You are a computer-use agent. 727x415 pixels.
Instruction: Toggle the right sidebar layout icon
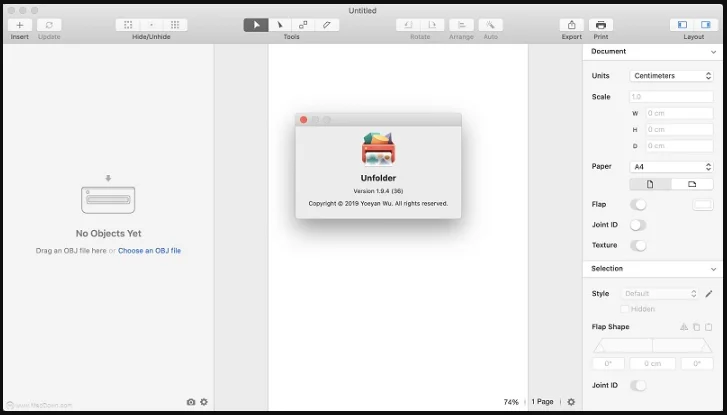(x=706, y=25)
